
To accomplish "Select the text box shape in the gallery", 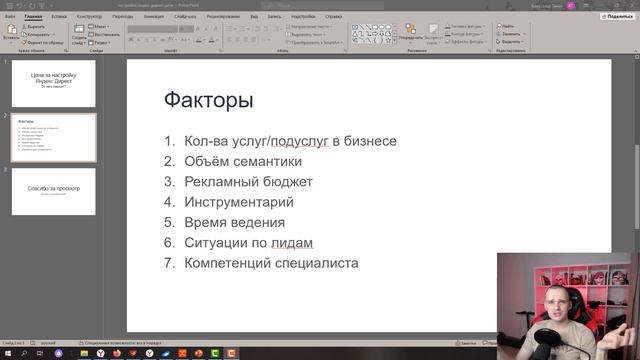I will pyautogui.click(x=355, y=27).
